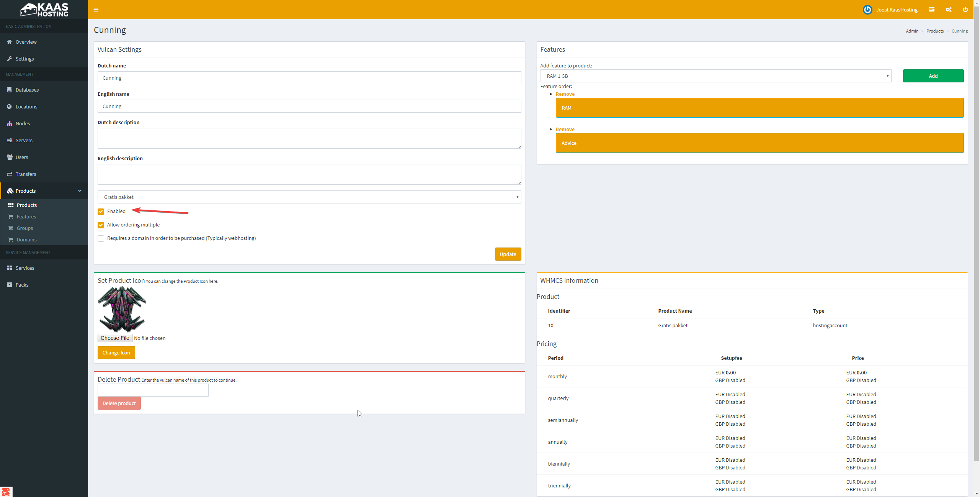Click the power logout icon top right

tap(965, 10)
